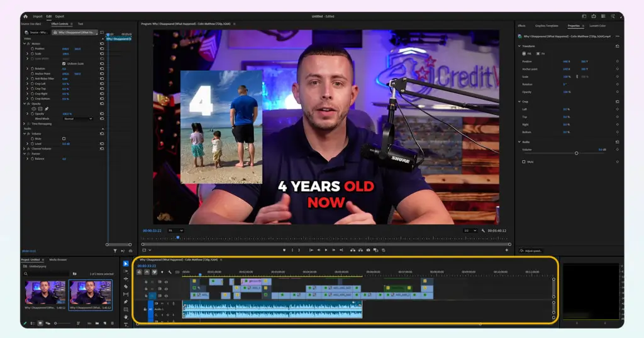Select the Type tool in the toolbar

click(126, 324)
